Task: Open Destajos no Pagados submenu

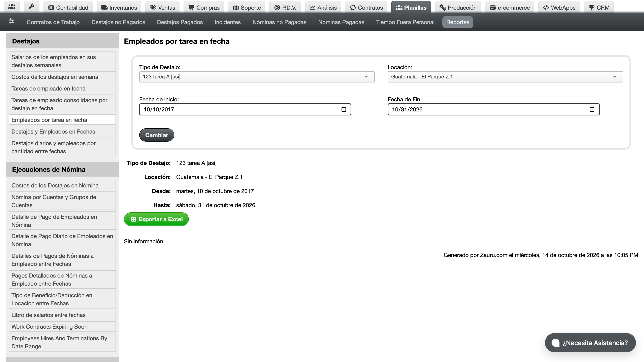Action: [118, 22]
